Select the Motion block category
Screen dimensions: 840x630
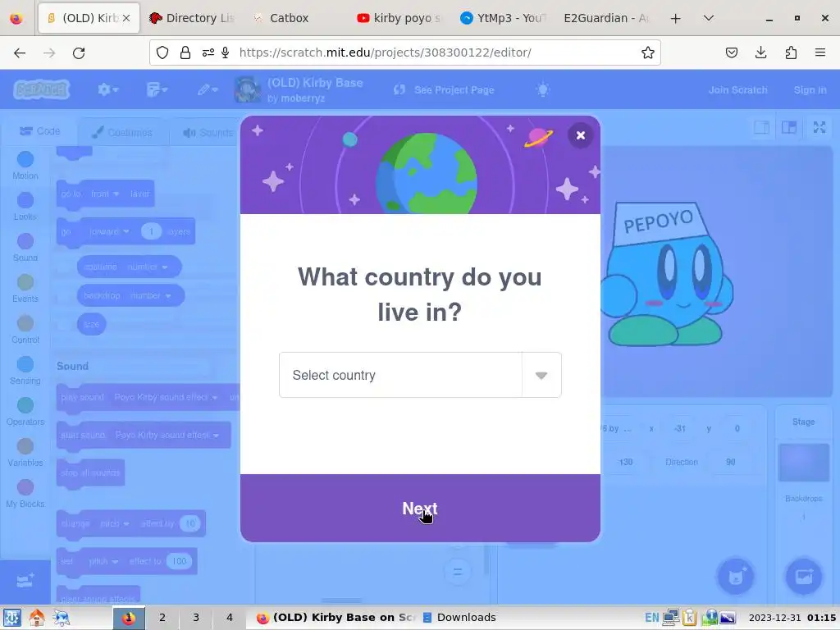coord(25,165)
